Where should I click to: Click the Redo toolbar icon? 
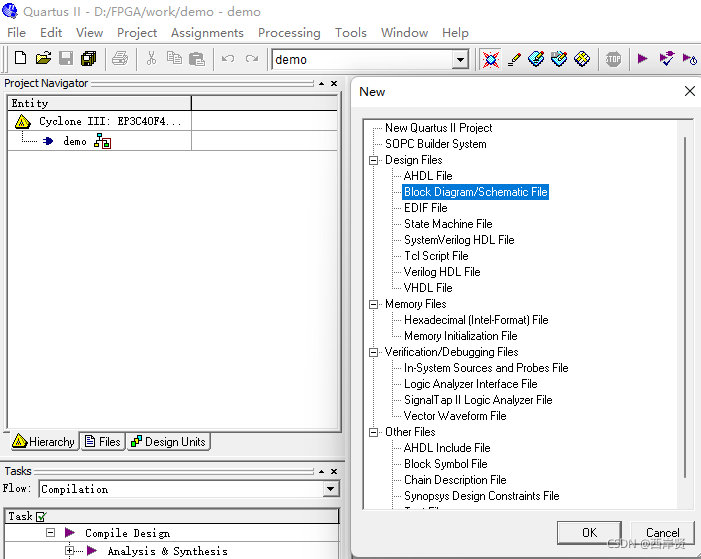point(252,59)
